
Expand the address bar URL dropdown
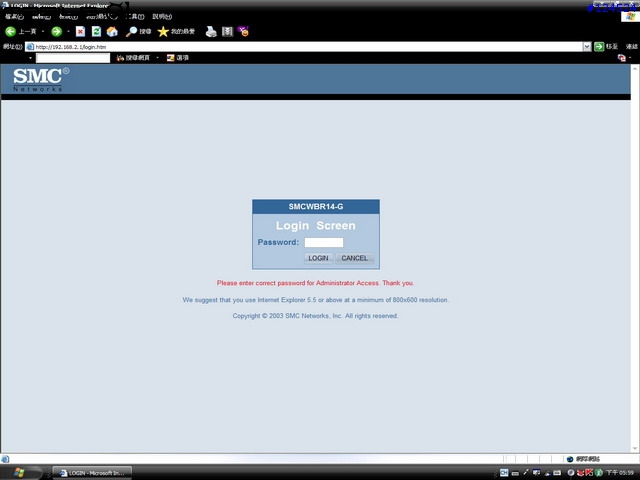587,47
